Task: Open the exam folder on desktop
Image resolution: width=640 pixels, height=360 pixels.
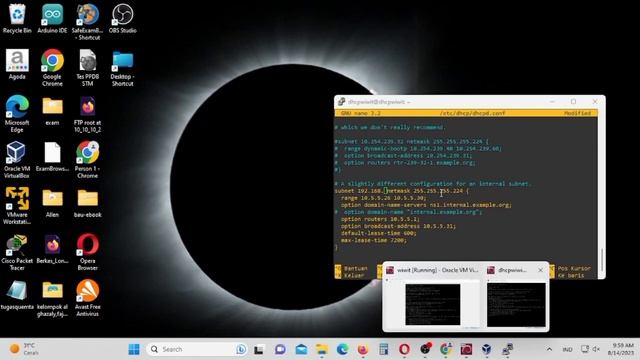Action: (x=52, y=111)
